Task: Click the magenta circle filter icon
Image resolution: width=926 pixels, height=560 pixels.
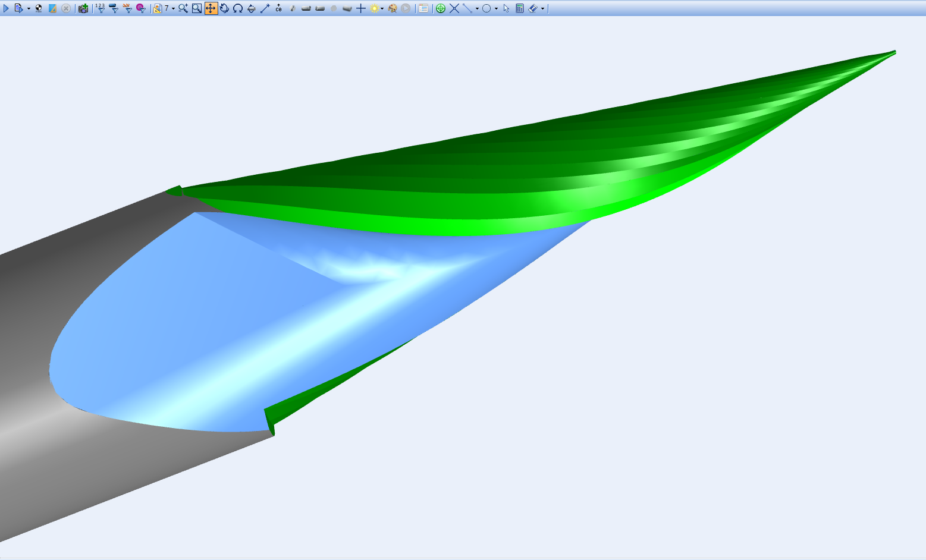Action: 141,8
